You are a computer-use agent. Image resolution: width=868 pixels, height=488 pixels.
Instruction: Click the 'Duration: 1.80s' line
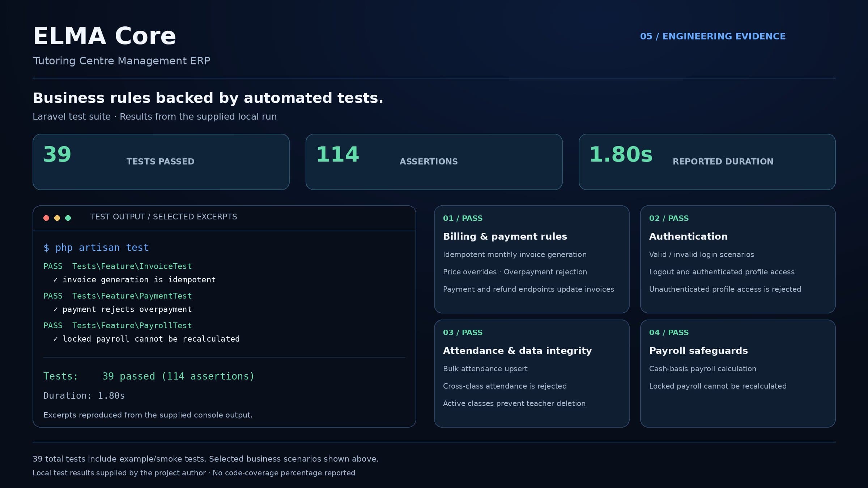(84, 396)
